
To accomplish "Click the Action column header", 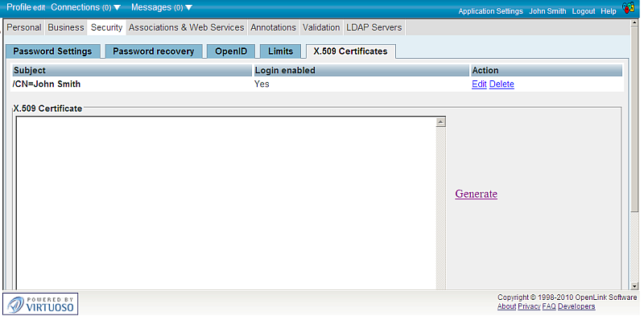I will coord(547,71).
